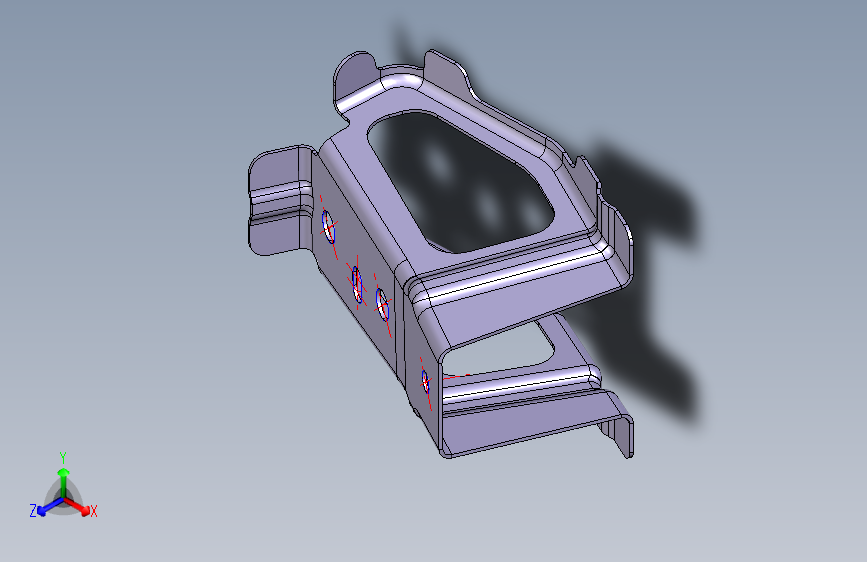Click the red X axis of the triad
867x562 pixels.
78,506
